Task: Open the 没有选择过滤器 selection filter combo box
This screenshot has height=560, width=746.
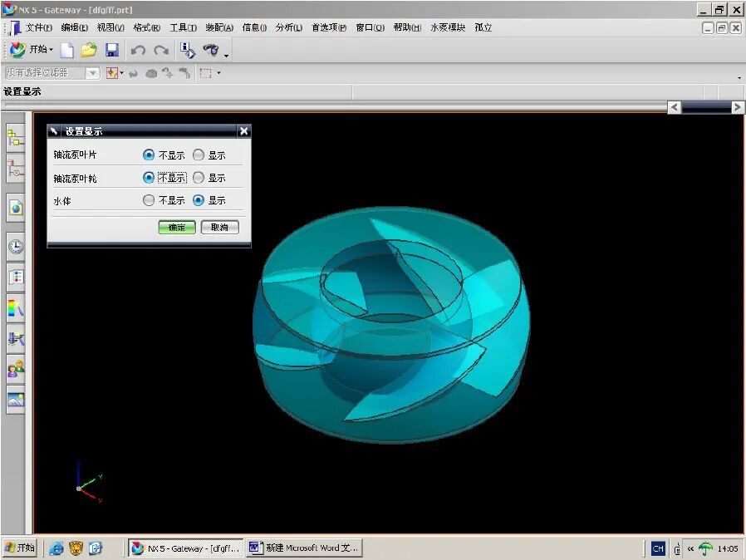Action: click(x=52, y=73)
